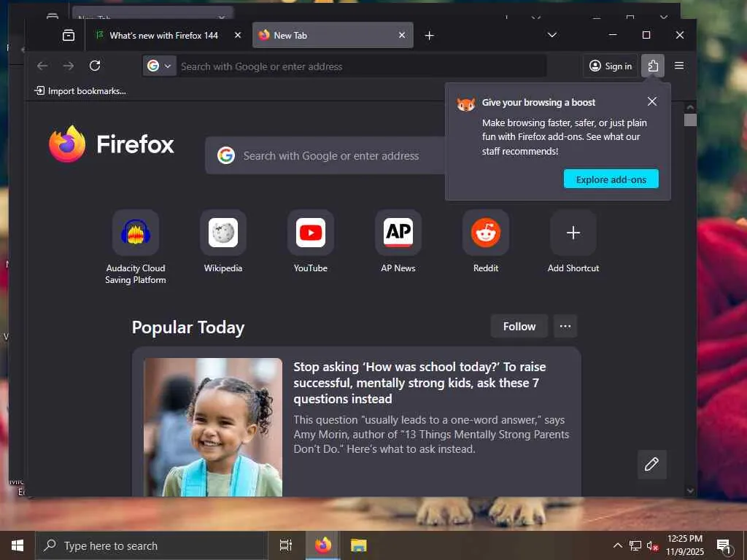The image size is (747, 560).
Task: Open Popular Today three-dot options menu
Action: (565, 326)
